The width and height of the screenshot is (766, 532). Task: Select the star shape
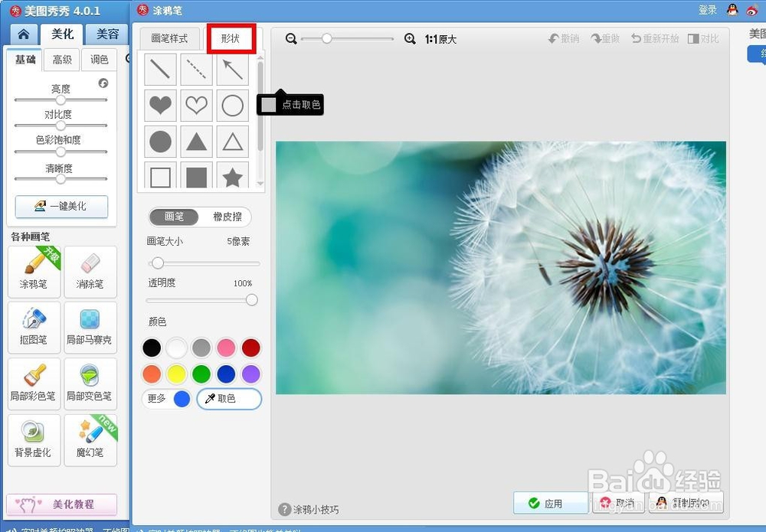pyautogui.click(x=233, y=175)
